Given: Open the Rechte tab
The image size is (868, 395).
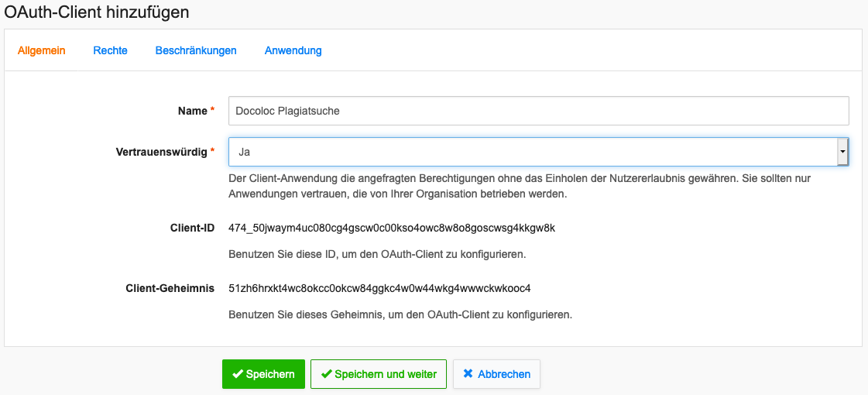Looking at the screenshot, I should (110, 50).
